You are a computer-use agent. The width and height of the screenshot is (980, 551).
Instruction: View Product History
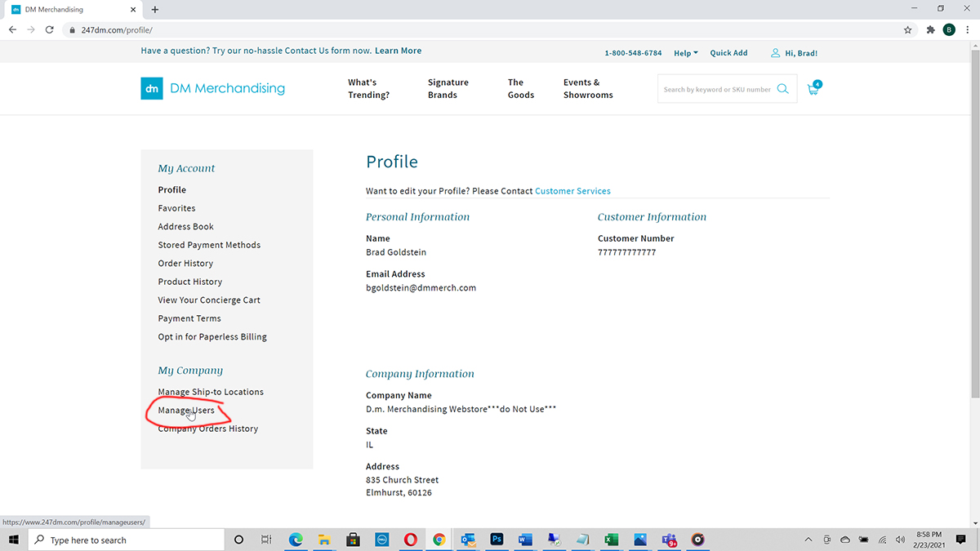[x=190, y=282]
